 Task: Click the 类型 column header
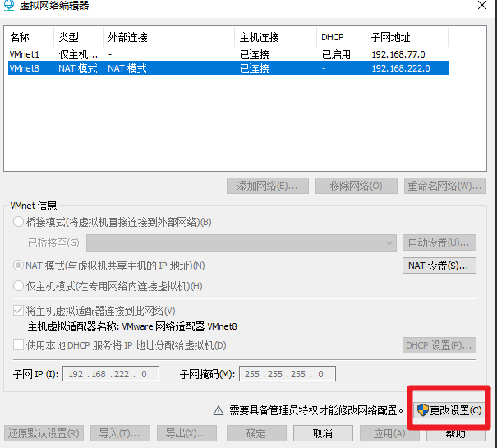[x=78, y=37]
